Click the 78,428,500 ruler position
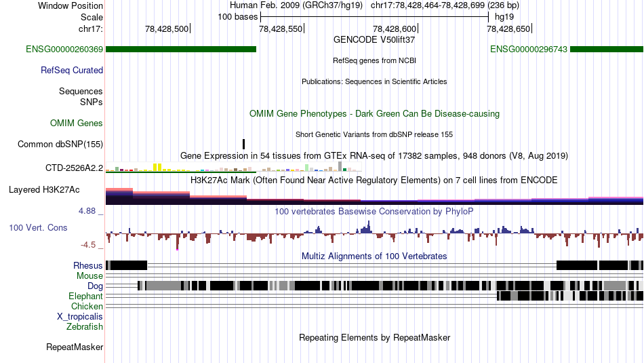The width and height of the screenshot is (644, 363). coord(167,28)
